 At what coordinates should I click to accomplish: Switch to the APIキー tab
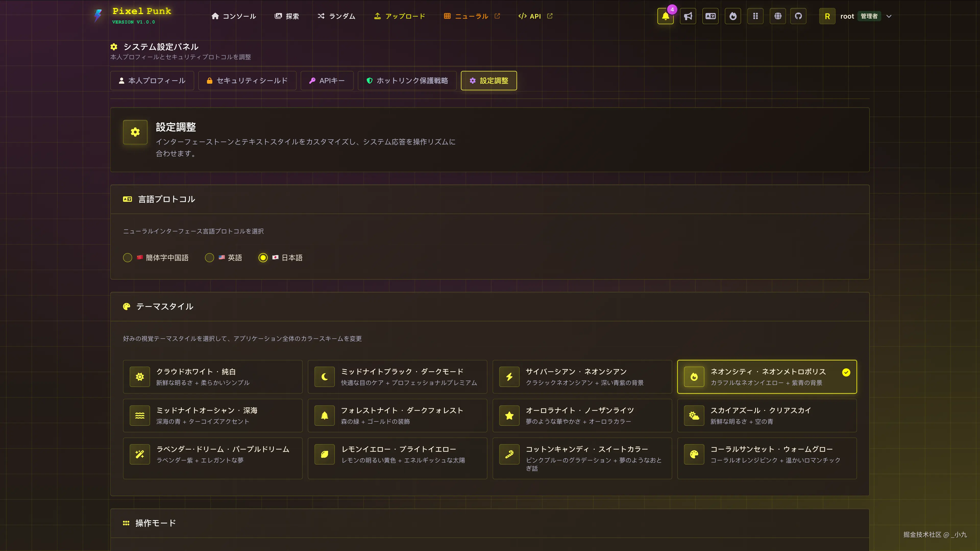click(327, 81)
